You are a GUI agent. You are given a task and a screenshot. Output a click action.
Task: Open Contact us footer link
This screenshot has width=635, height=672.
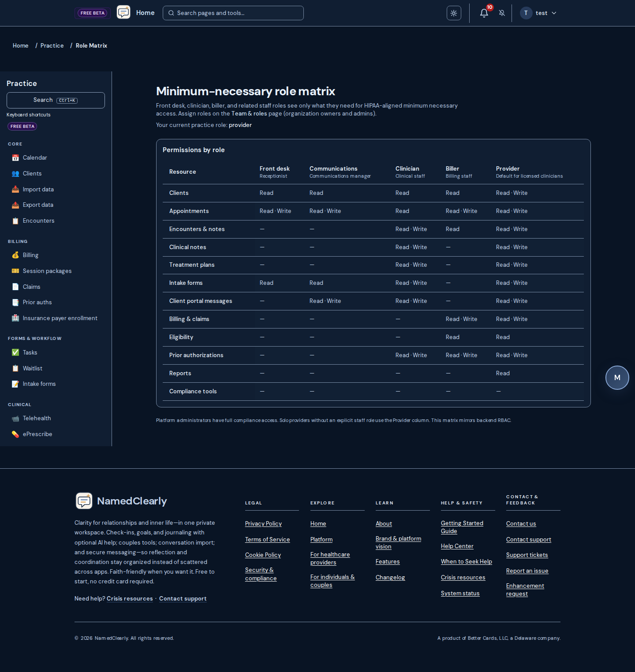click(521, 524)
